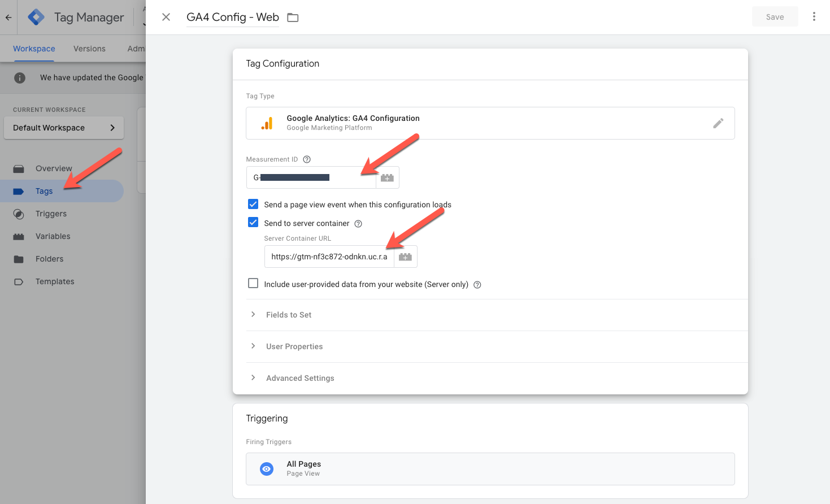Click the Overview sidebar icon

pos(19,168)
